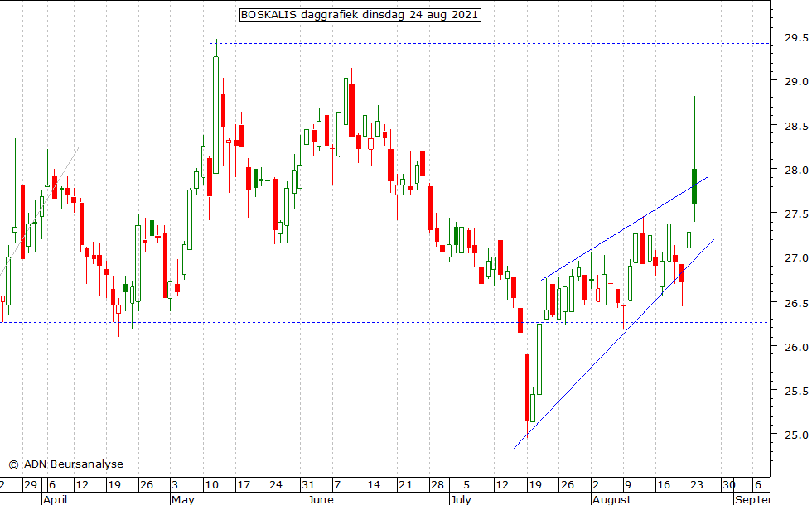Click the date label 30 on time axis

point(729,485)
